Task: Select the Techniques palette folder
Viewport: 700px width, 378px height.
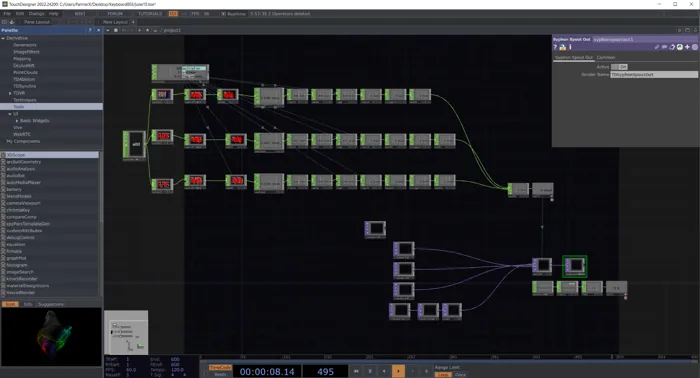Action: (x=25, y=100)
